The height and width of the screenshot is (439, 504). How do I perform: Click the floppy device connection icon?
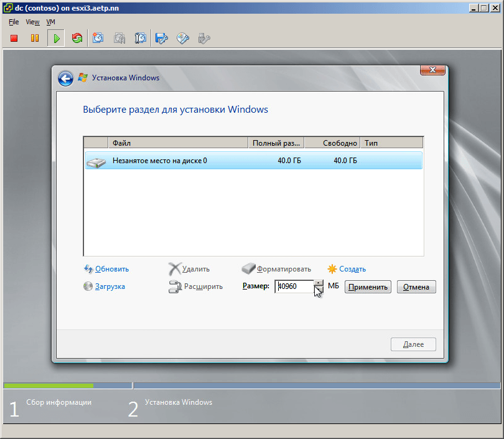pyautogui.click(x=162, y=39)
